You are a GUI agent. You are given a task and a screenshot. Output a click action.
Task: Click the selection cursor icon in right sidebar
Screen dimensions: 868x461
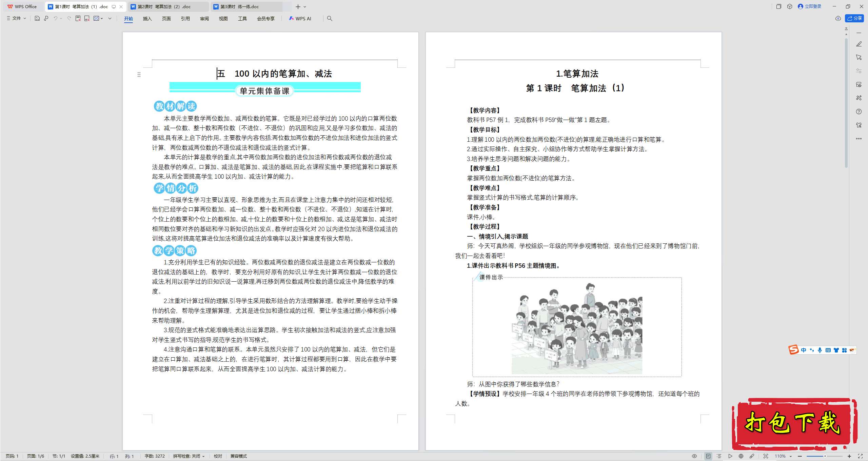[859, 57]
